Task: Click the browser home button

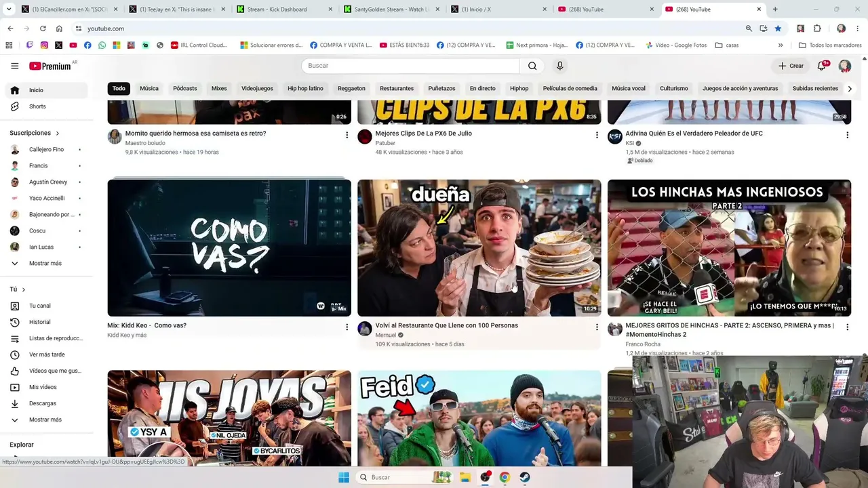Action: [x=59, y=28]
